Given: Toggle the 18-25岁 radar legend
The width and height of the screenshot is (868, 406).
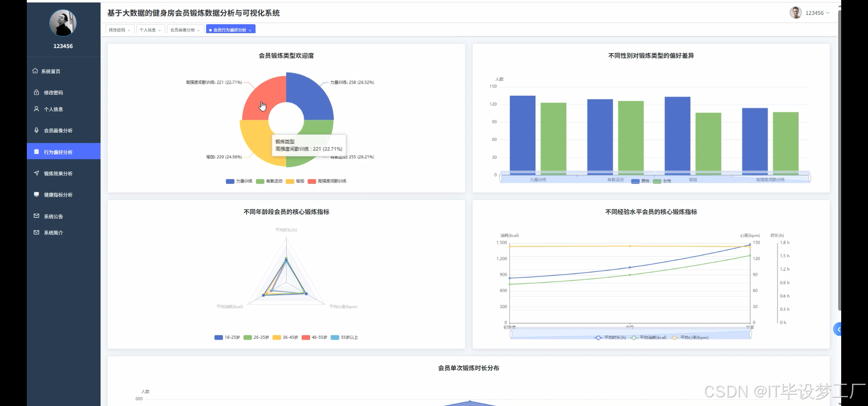Looking at the screenshot, I should 227,337.
